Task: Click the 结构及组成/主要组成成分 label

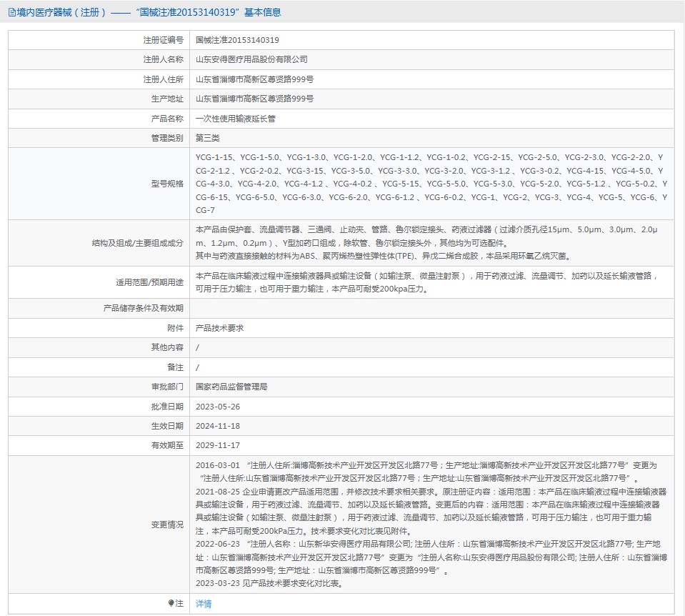Action: 138,243
